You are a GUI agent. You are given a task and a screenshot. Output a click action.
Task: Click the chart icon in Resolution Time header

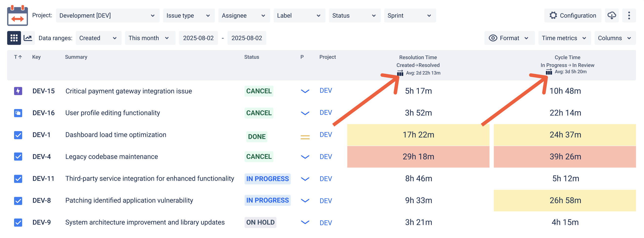pos(400,73)
